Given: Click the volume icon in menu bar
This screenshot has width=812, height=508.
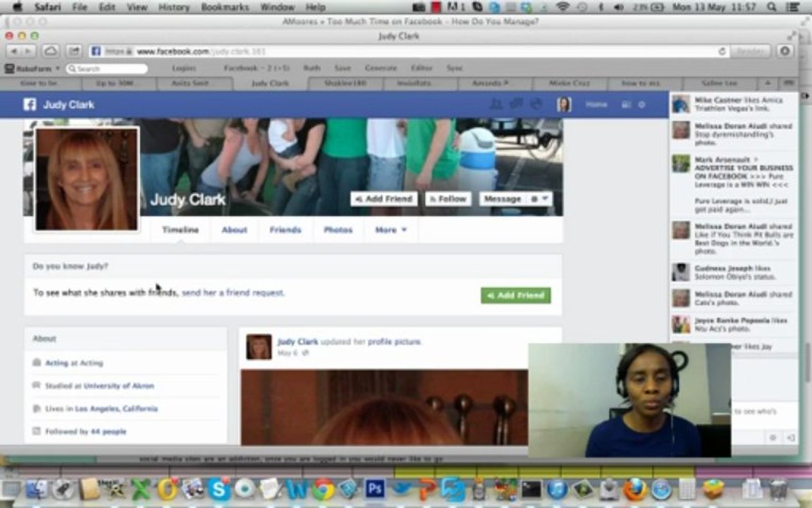Looking at the screenshot, I should pos(618,7).
